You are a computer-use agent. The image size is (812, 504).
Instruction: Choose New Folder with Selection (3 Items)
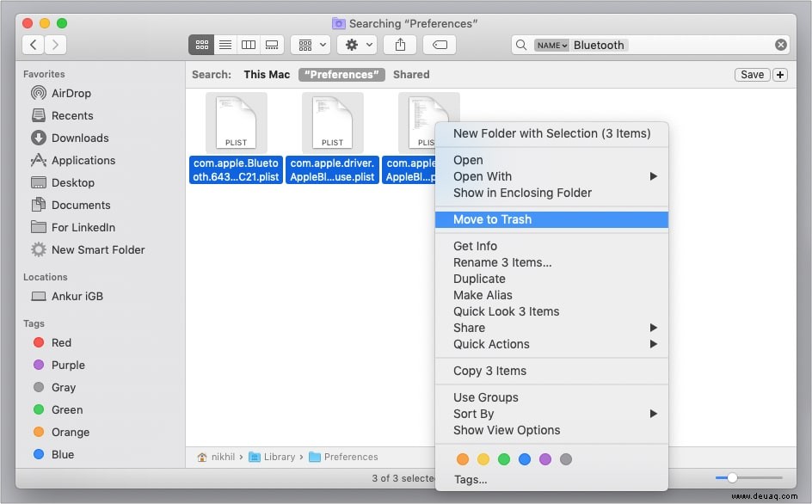tap(551, 133)
